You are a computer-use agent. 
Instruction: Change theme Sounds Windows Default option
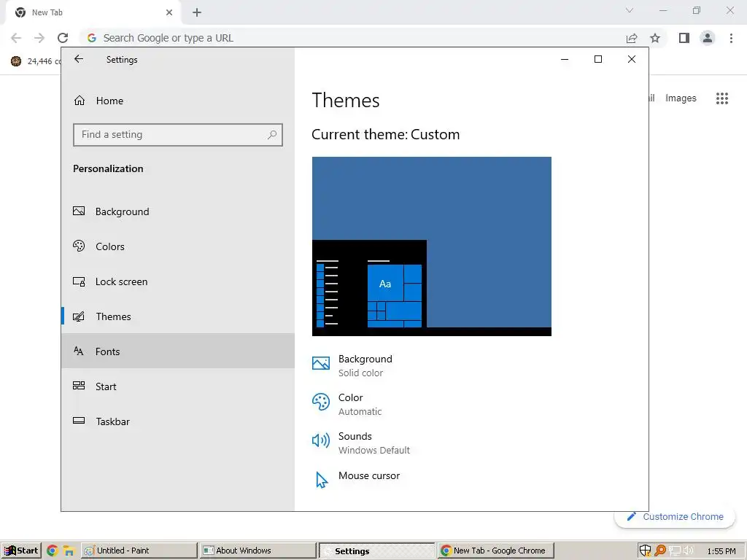pos(361,443)
